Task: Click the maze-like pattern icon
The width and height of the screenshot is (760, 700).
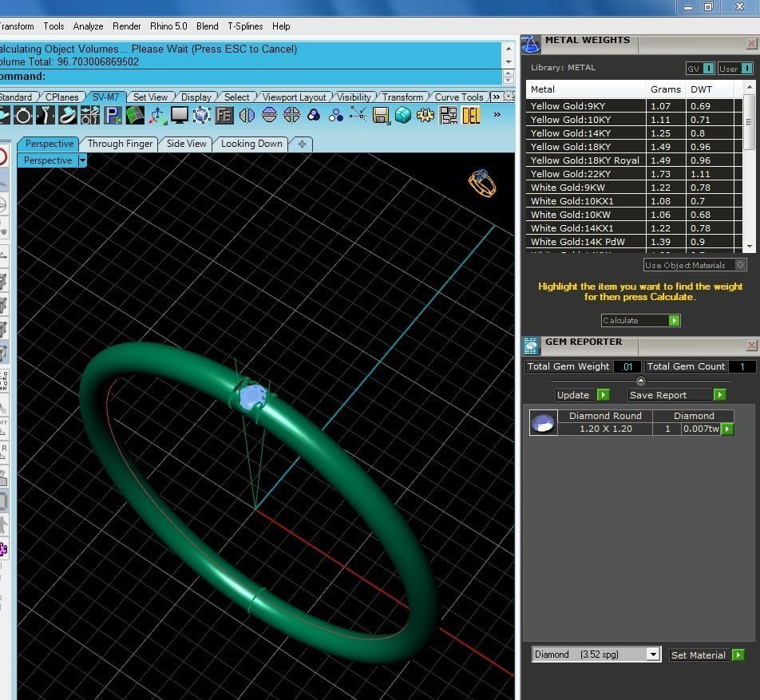Action: [448, 116]
